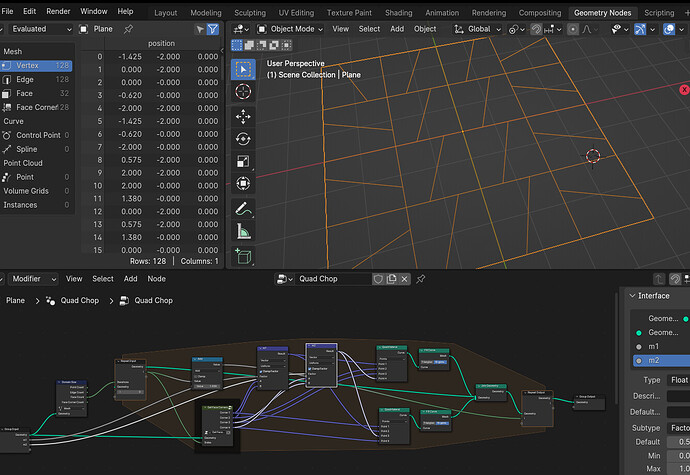Select the Move tool
Viewport: 690px width, 475px height.
[x=243, y=117]
